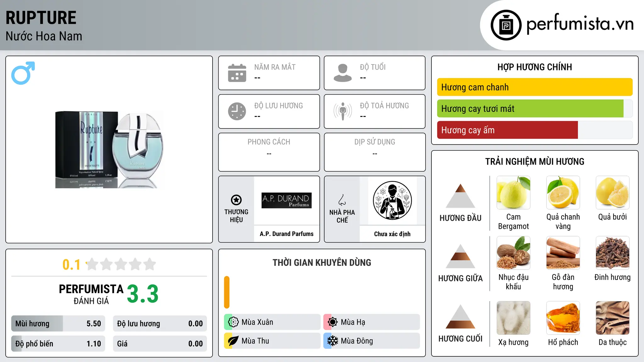Click the NĂM RA MẮT label
The height and width of the screenshot is (362, 644).
point(275,67)
